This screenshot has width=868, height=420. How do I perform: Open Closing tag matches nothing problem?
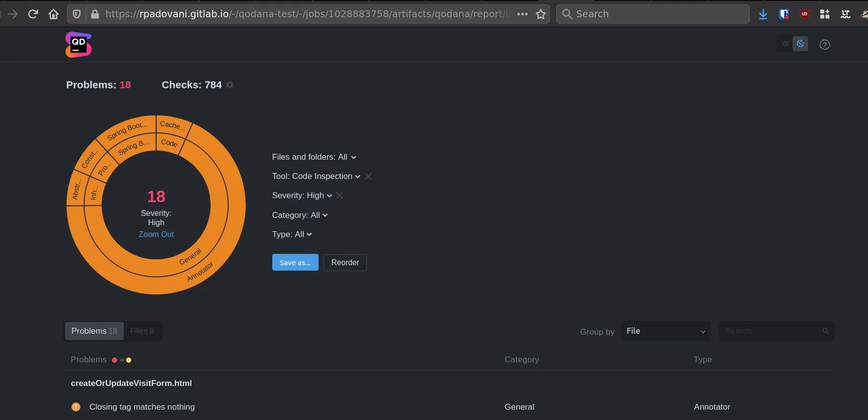tap(142, 407)
